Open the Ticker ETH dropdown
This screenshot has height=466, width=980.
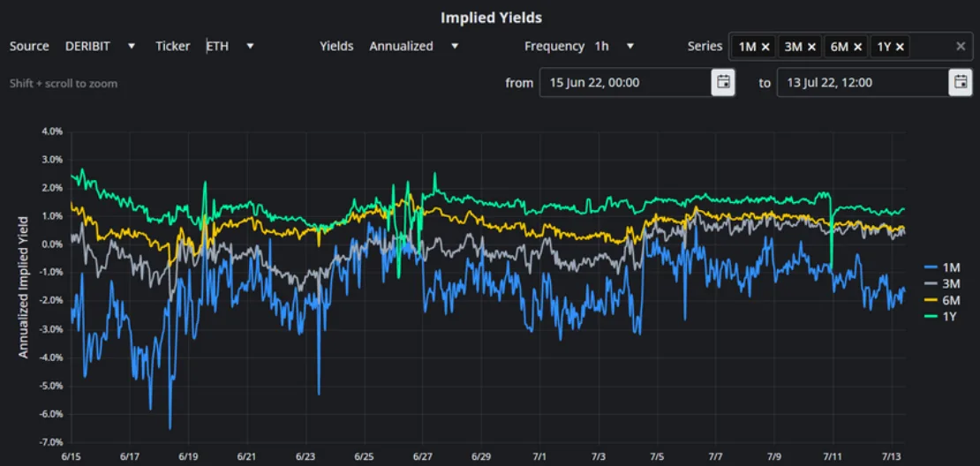[x=230, y=46]
